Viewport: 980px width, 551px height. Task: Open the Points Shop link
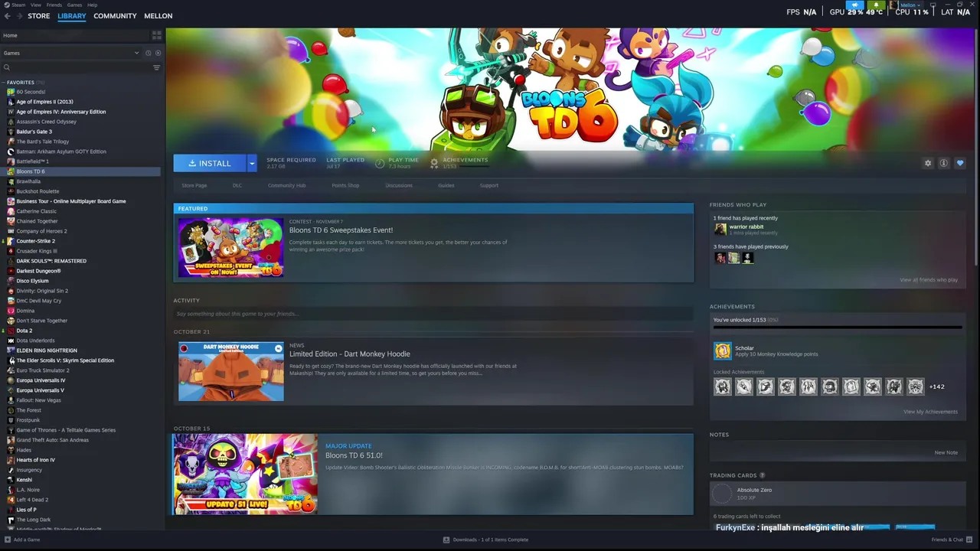[x=345, y=185]
